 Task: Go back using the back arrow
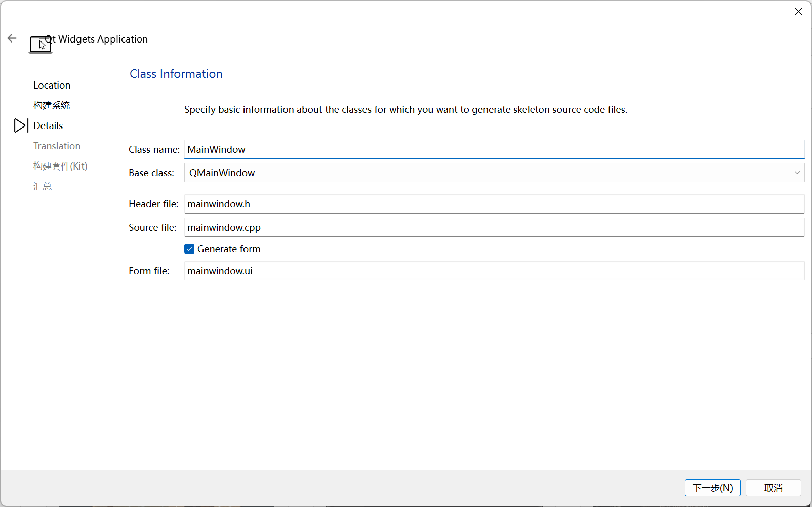pos(12,38)
